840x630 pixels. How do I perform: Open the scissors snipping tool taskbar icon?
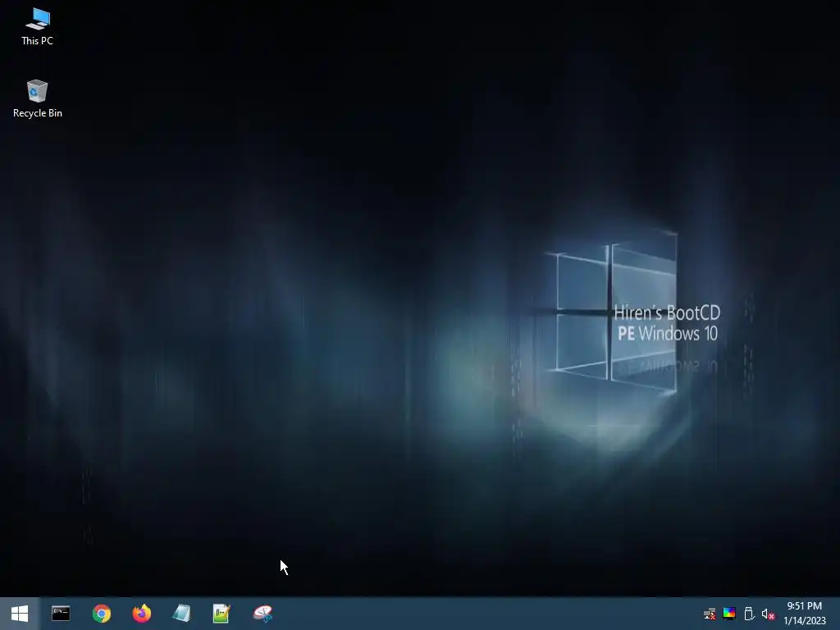262,614
